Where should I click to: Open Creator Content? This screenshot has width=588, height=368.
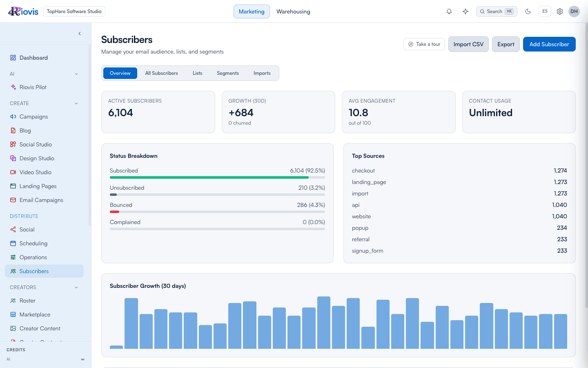(x=44, y=328)
